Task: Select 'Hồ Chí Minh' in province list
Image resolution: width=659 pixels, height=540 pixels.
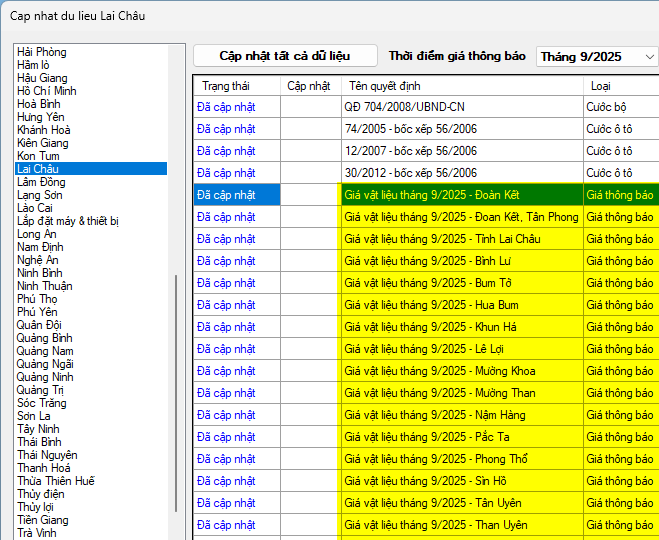Action: [x=47, y=91]
